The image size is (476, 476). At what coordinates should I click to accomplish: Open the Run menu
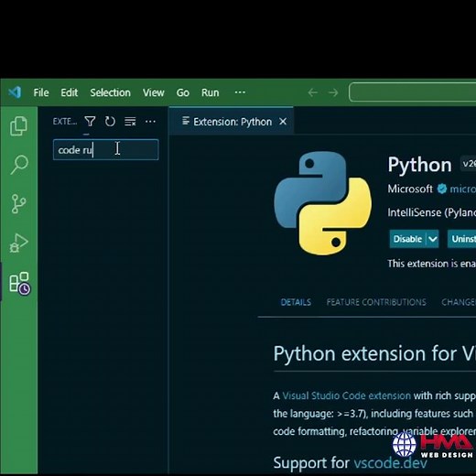tap(211, 92)
